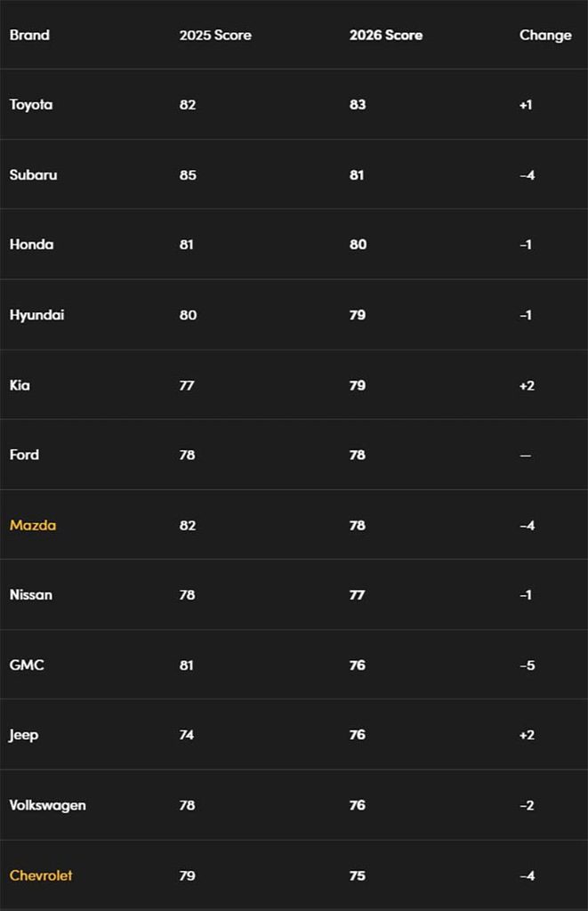Select the Subaru brand cell
The width and height of the screenshot is (588, 911).
33,175
